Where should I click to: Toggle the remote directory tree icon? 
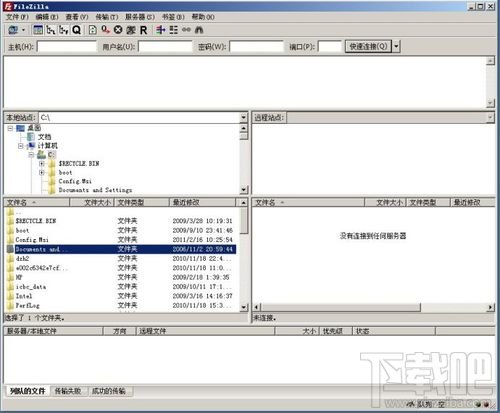click(x=63, y=30)
